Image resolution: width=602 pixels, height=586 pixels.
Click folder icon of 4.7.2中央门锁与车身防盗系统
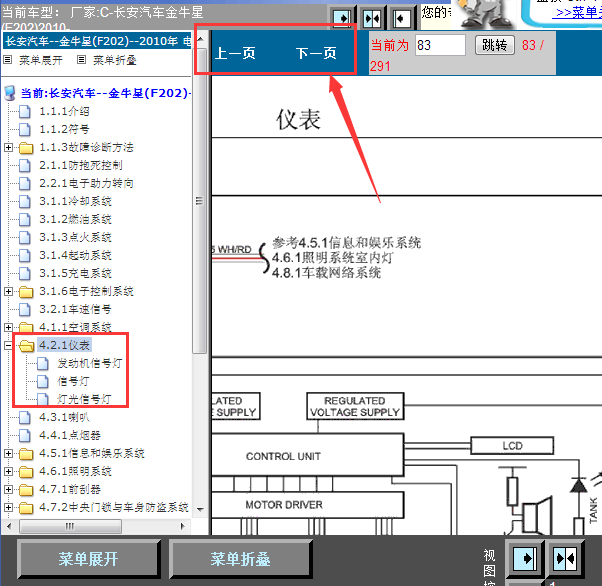[26, 508]
